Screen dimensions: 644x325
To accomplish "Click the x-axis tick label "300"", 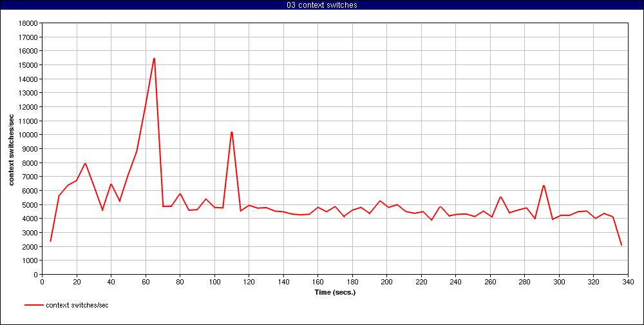I will [560, 282].
